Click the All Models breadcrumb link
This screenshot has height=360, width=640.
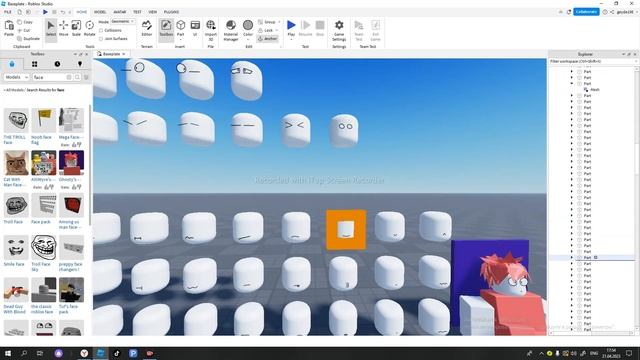(15, 90)
